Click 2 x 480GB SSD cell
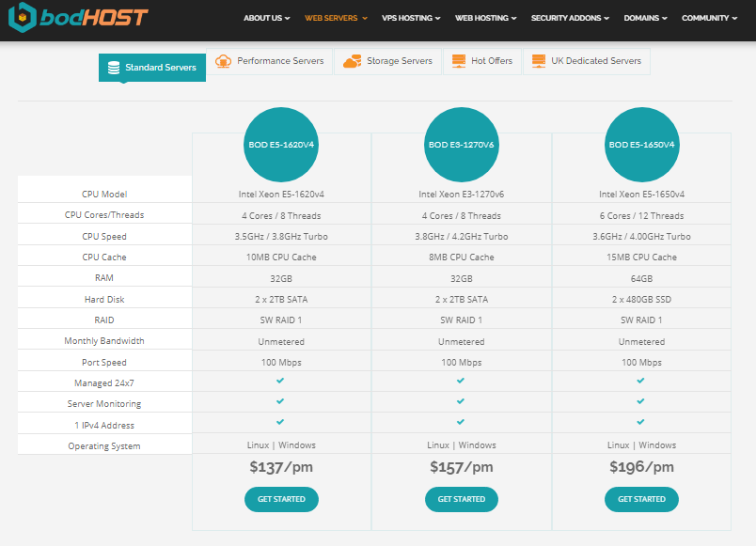Screen dimensions: 756x546 (641, 299)
